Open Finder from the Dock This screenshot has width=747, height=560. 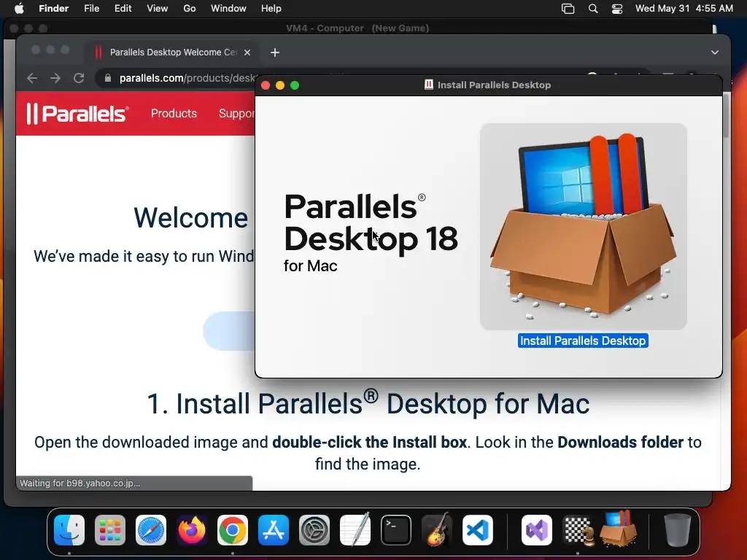pos(69,530)
